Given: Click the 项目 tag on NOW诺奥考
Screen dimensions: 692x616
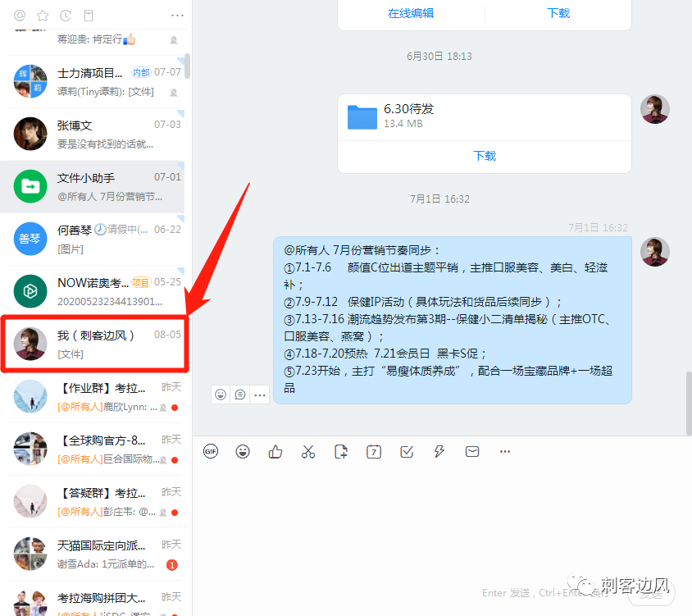Looking at the screenshot, I should tap(141, 283).
